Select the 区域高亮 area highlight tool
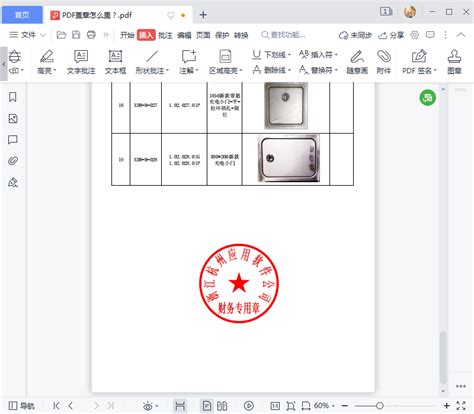This screenshot has height=414, width=474. pyautogui.click(x=225, y=62)
